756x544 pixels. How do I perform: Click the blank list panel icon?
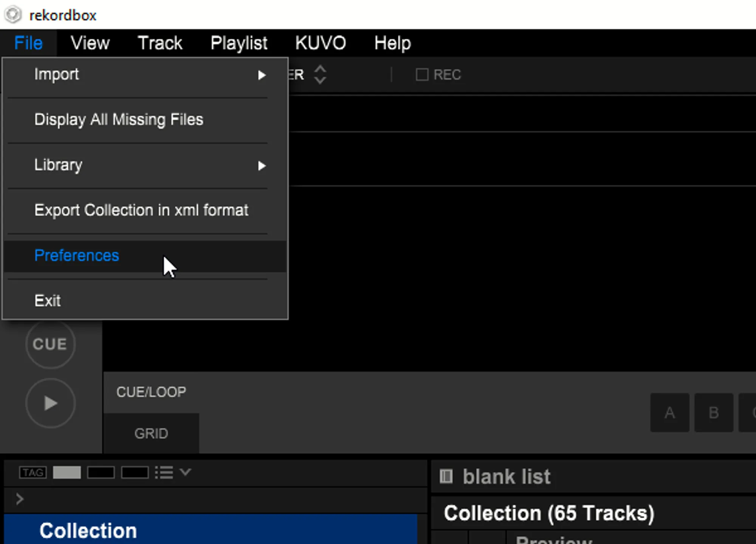(x=446, y=476)
